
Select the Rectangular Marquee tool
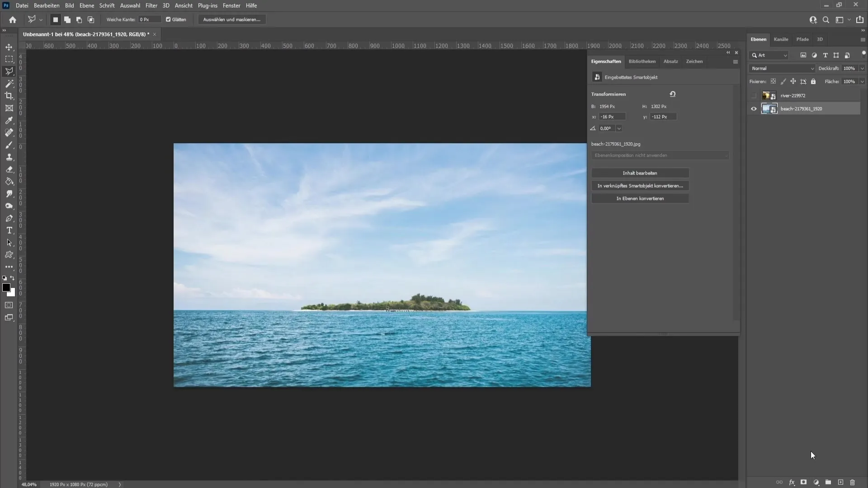9,58
